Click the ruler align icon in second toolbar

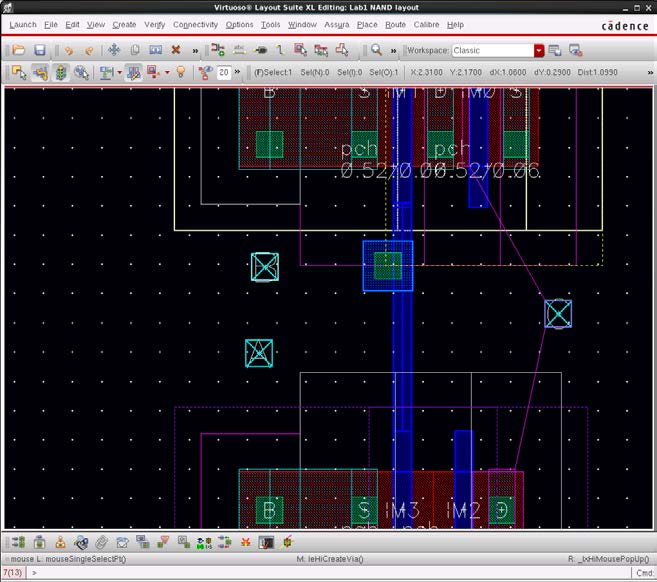point(106,72)
